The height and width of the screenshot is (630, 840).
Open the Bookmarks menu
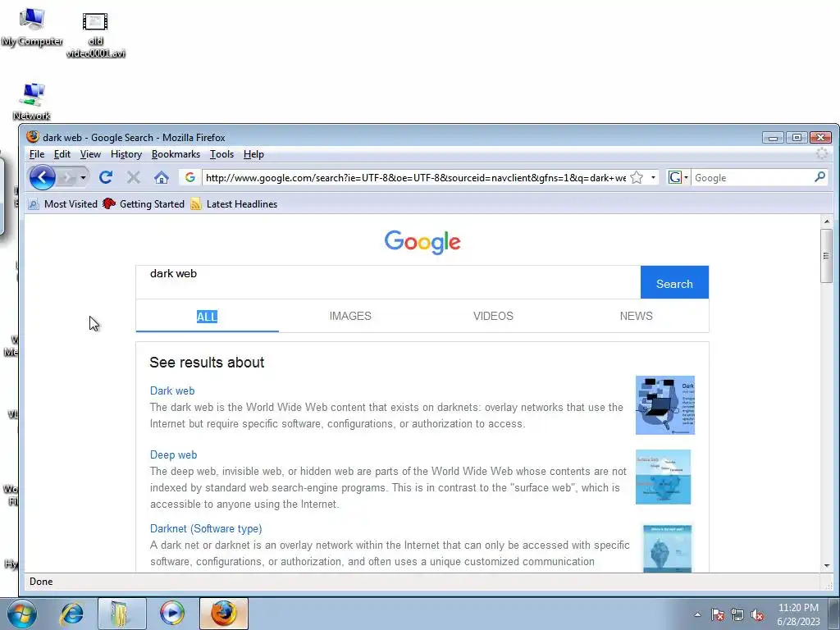tap(176, 154)
